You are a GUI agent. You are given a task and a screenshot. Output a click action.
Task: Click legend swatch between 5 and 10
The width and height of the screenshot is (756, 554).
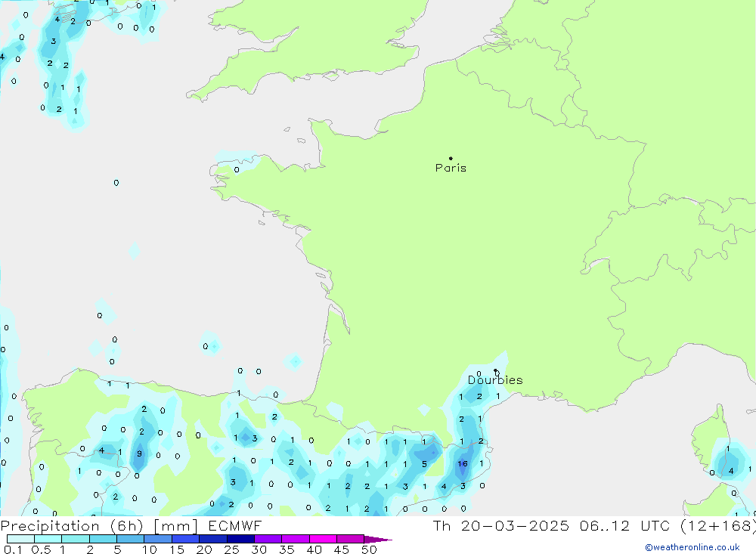click(131, 539)
